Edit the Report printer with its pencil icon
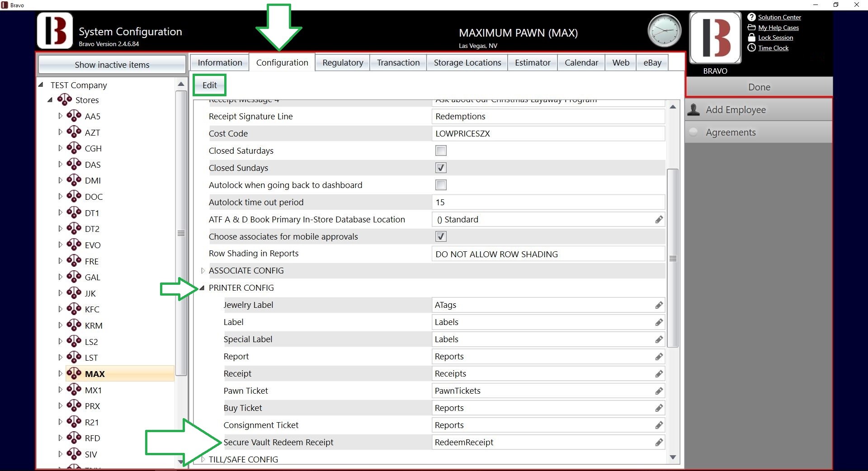The height and width of the screenshot is (471, 868). pyautogui.click(x=659, y=357)
